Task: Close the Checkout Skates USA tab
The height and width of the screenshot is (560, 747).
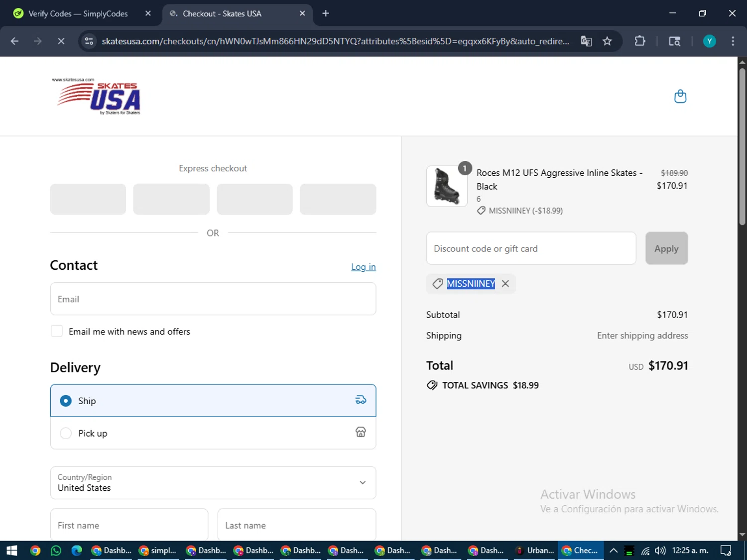Action: tap(302, 13)
